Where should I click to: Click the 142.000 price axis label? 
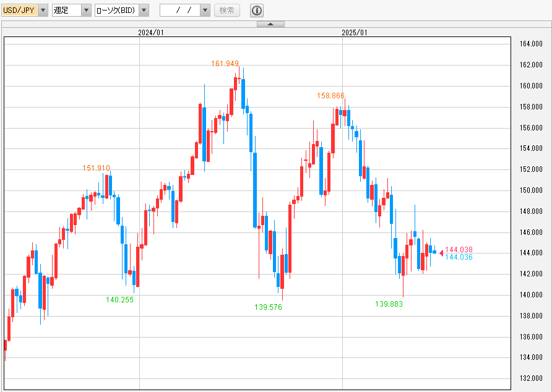pos(531,273)
